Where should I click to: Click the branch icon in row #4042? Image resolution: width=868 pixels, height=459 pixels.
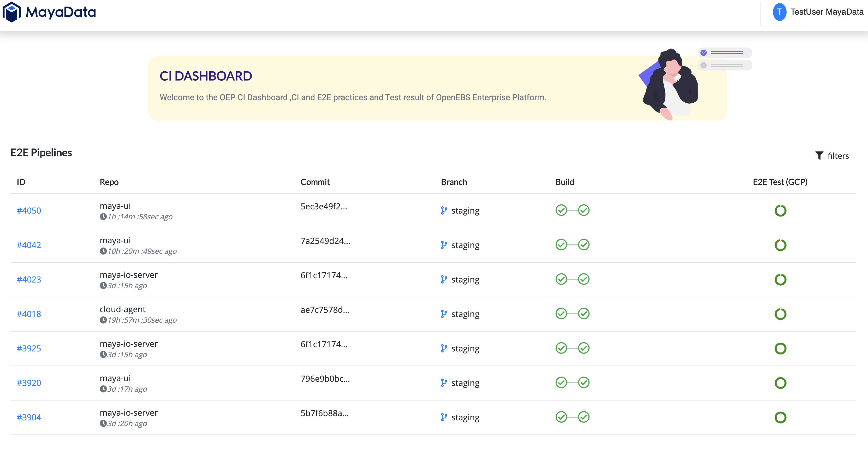tap(444, 245)
